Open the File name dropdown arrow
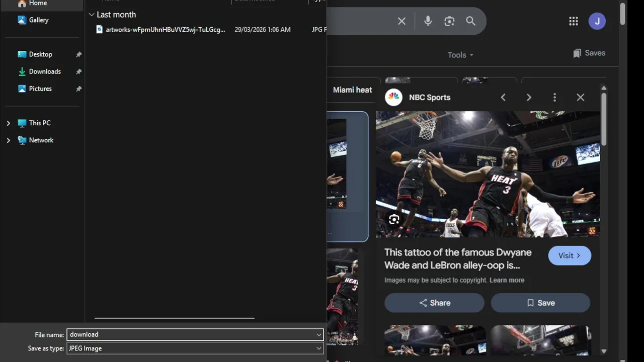This screenshot has width=644, height=362. (x=319, y=335)
